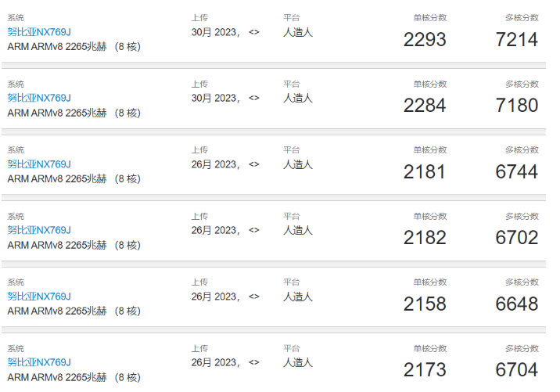Open 努比亚NX769J result scoring 2181 single-core
This screenshot has width=560, height=392.
[39, 164]
